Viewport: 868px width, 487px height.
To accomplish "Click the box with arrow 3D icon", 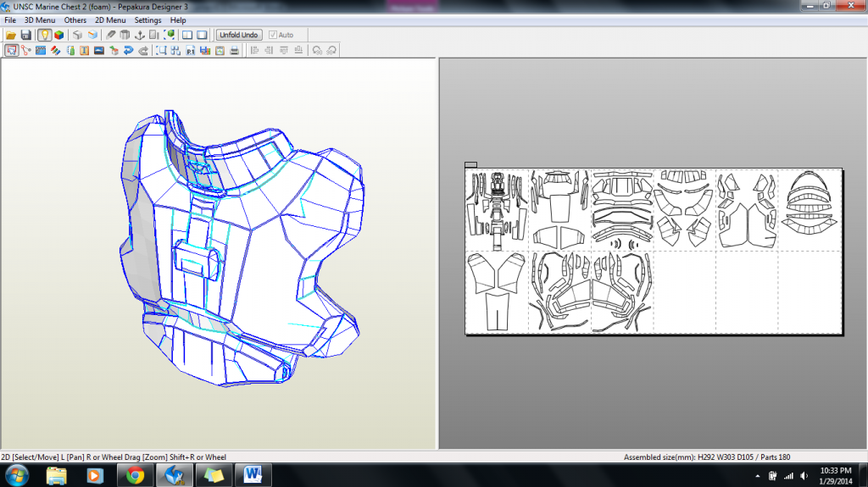I will click(114, 50).
